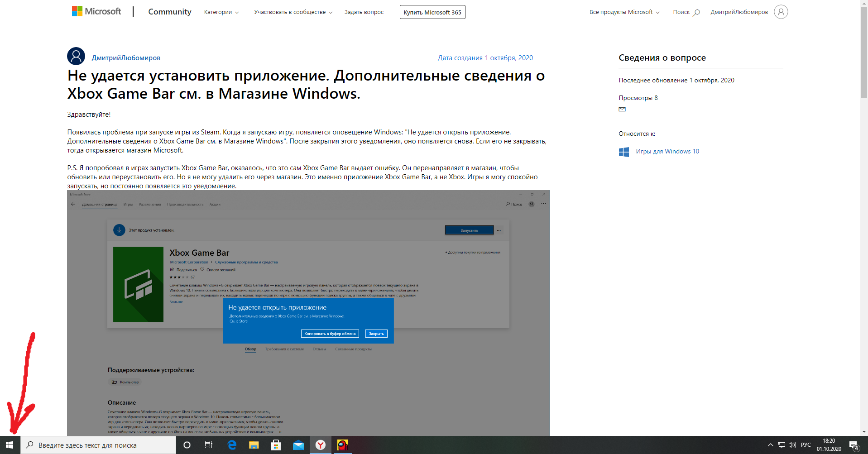Open Задать вопрос page

364,12
